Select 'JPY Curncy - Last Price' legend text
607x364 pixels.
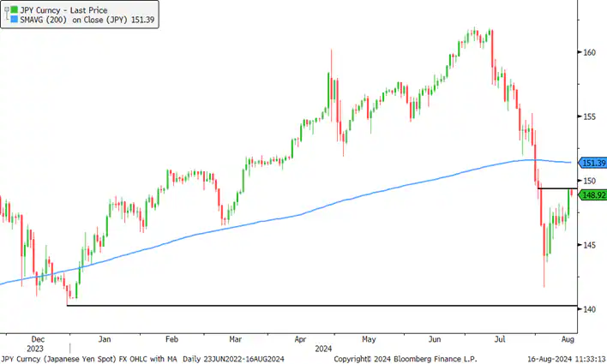[64, 10]
